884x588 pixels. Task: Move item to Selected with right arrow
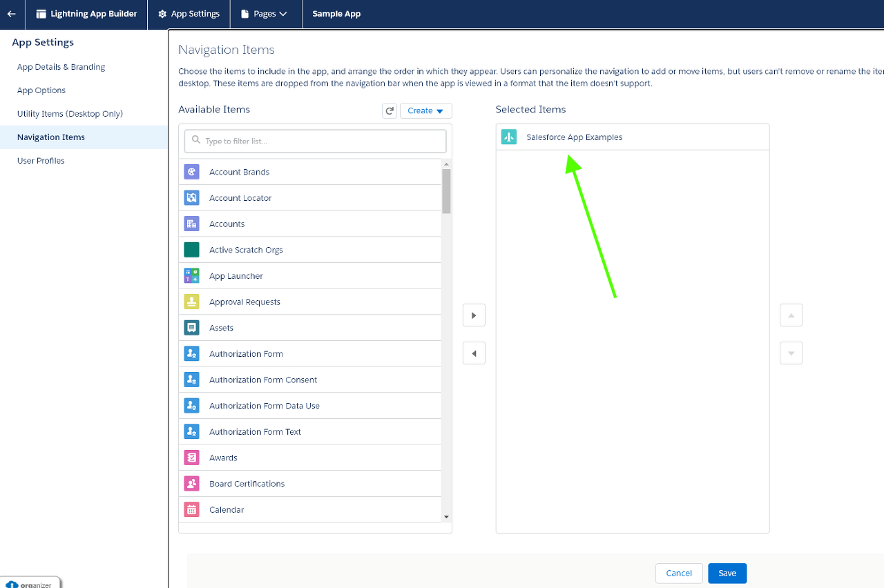click(474, 315)
